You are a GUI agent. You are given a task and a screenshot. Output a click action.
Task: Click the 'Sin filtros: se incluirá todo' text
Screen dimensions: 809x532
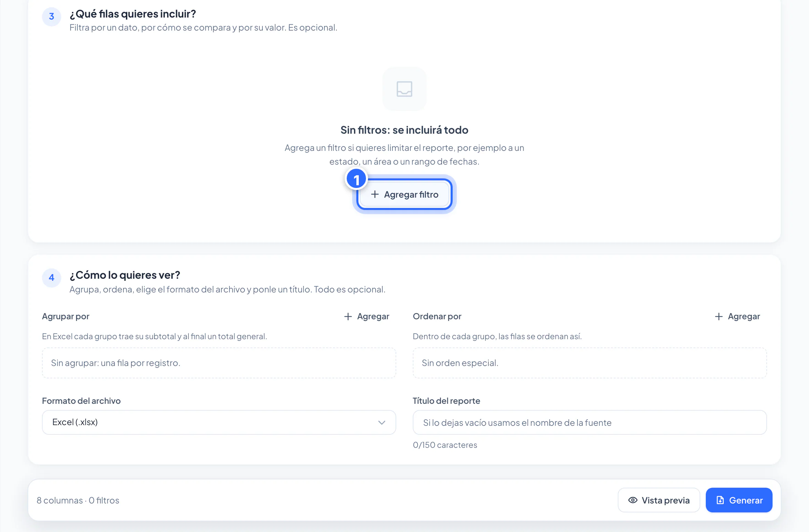pos(404,130)
